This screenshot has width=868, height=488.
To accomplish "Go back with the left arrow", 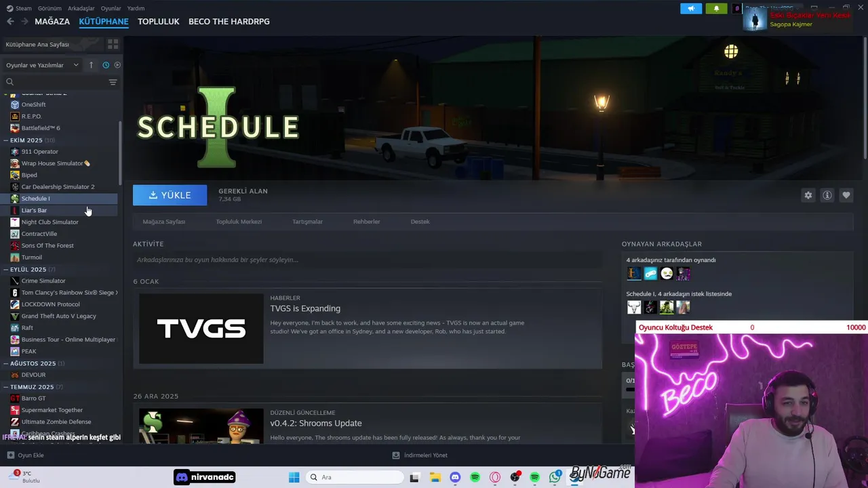I will [x=10, y=22].
